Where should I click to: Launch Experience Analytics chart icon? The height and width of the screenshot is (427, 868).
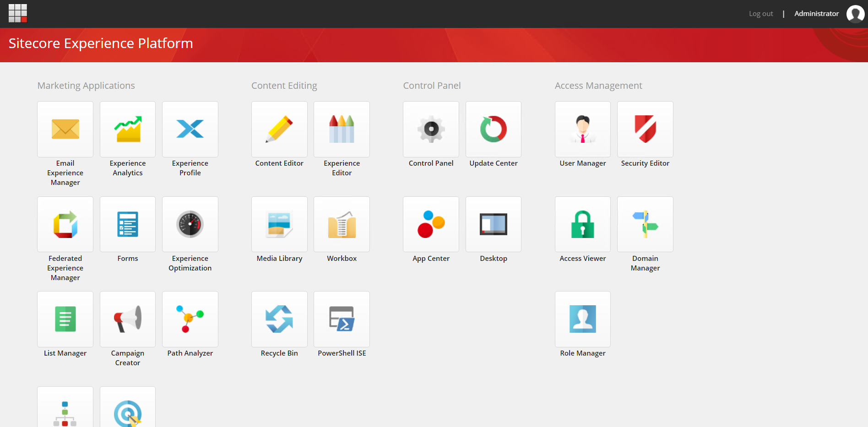pyautogui.click(x=128, y=129)
